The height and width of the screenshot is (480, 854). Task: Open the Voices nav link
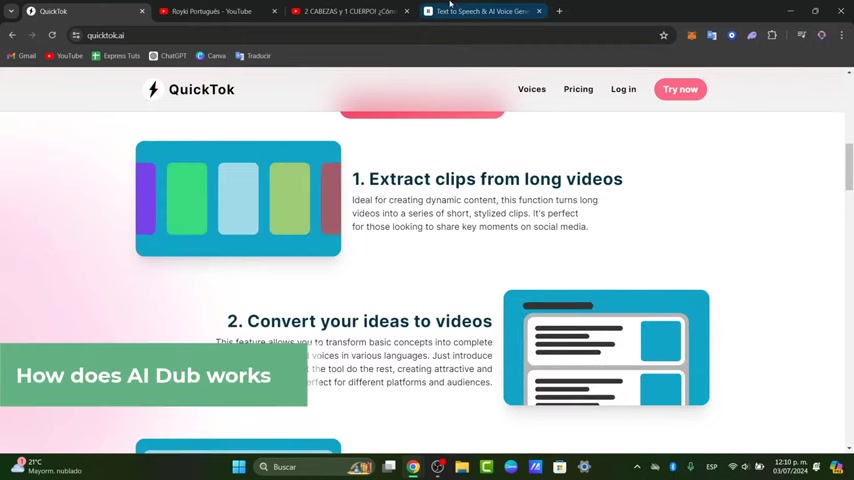click(532, 89)
